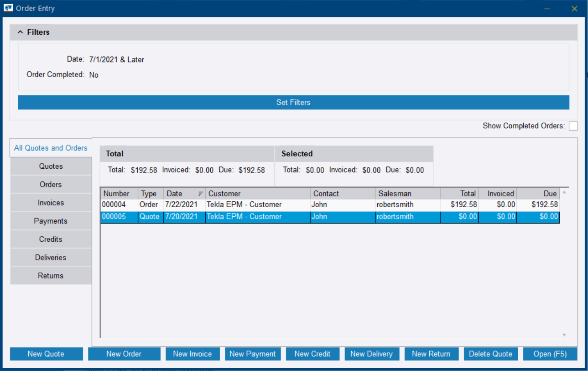Create a New Payment
The height and width of the screenshot is (371, 588).
pyautogui.click(x=253, y=354)
